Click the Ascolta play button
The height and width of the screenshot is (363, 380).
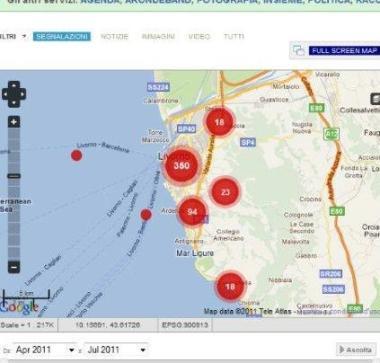click(357, 350)
